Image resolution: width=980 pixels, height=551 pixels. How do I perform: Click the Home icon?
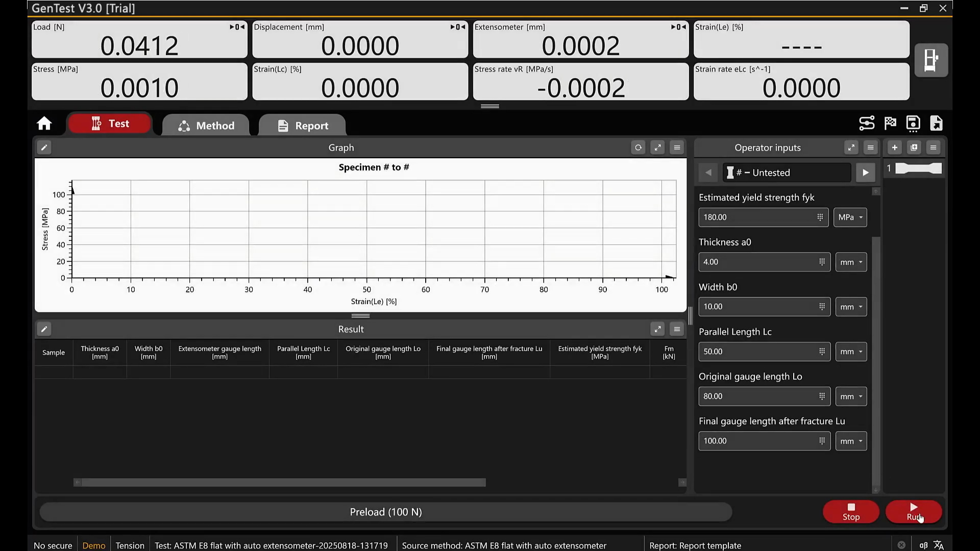pyautogui.click(x=44, y=123)
